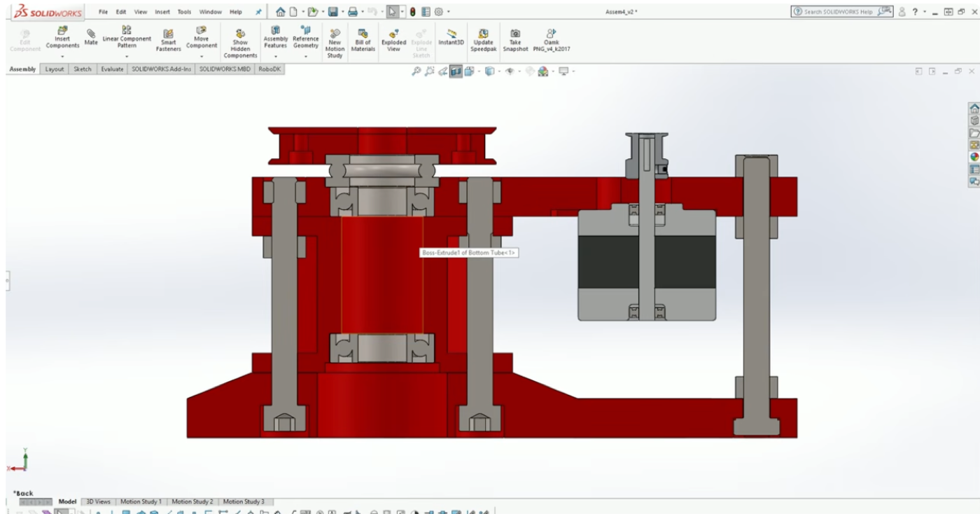Screen dimensions: 980x514
Task: Click the Search SOLIDWORKS Help field
Action: (x=843, y=11)
